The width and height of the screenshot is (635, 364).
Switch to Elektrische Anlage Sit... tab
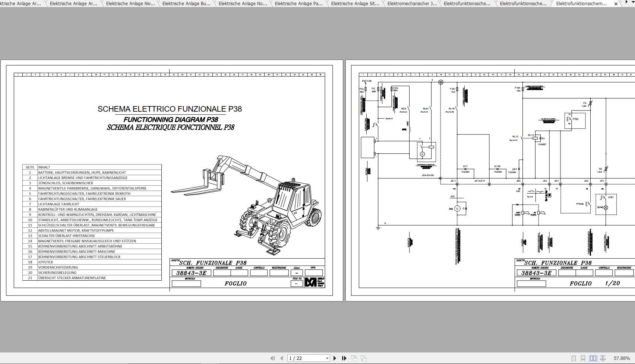[x=355, y=3]
